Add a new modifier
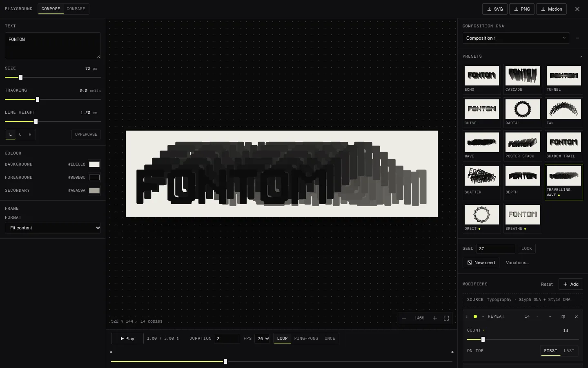The image size is (588, 368). [x=571, y=284]
